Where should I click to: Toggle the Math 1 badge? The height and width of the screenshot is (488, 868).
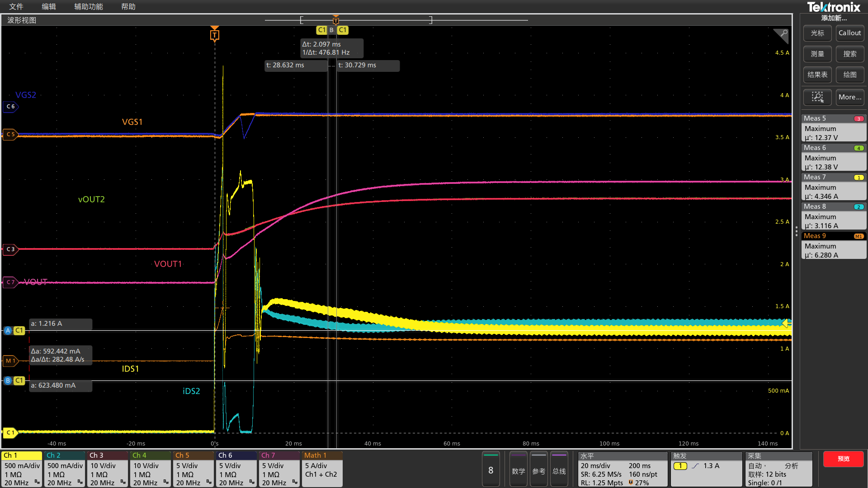(x=322, y=469)
